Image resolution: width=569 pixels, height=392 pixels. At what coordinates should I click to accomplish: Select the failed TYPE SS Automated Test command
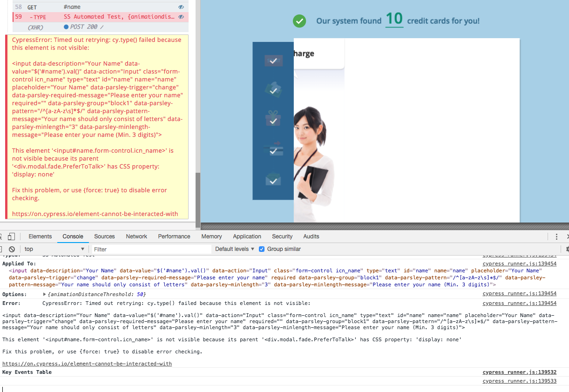pos(100,17)
